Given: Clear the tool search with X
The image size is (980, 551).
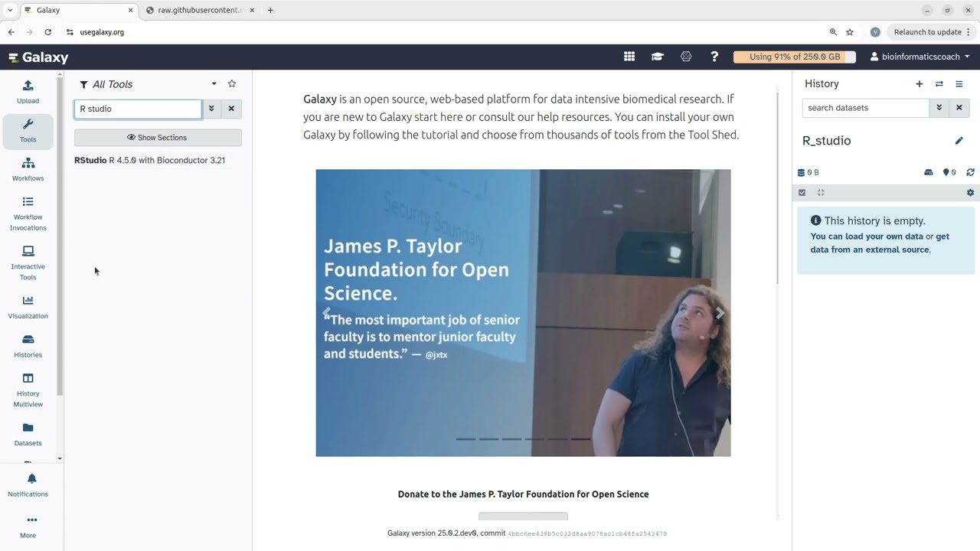Looking at the screenshot, I should 231,109.
